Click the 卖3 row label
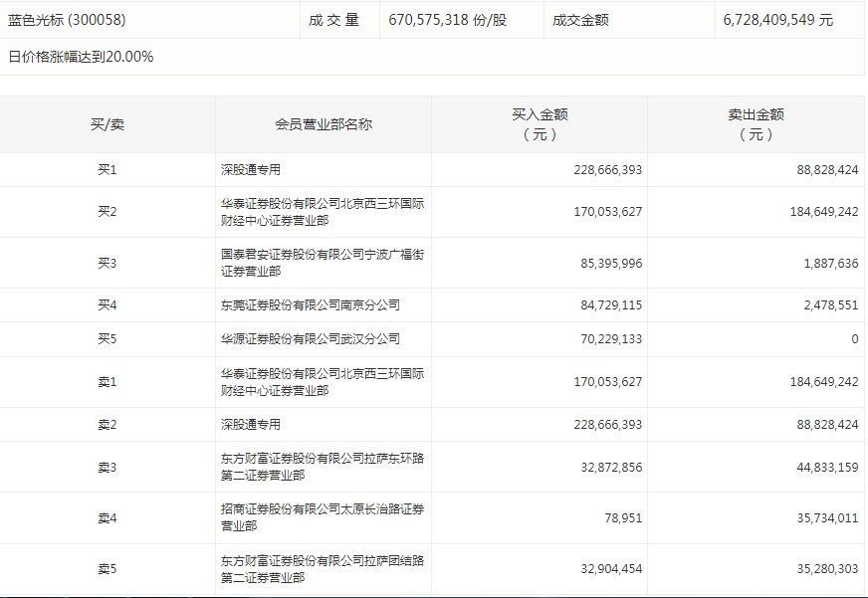The image size is (868, 598). (108, 468)
